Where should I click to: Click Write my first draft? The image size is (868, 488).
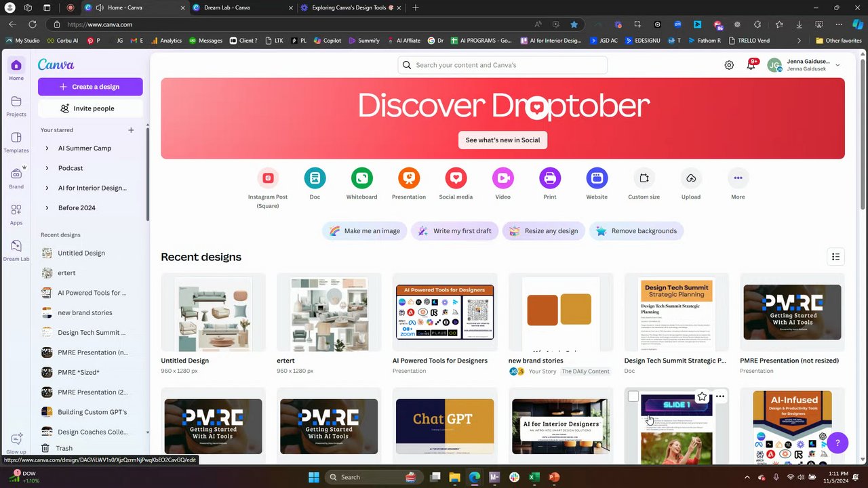click(x=455, y=231)
